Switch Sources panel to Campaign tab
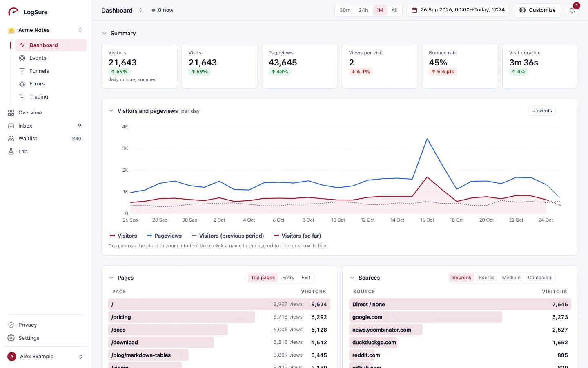Screen dimensions: 588x368 (x=539, y=278)
